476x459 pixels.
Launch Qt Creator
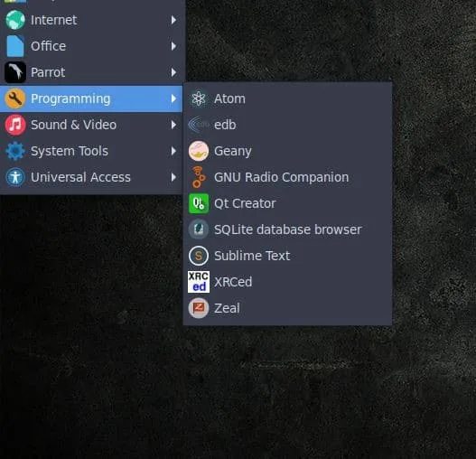[x=288, y=203]
